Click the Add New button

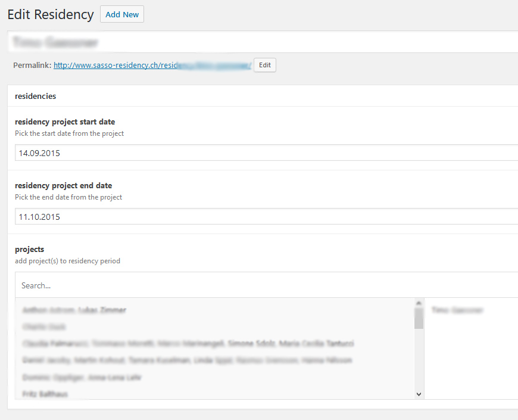[122, 14]
